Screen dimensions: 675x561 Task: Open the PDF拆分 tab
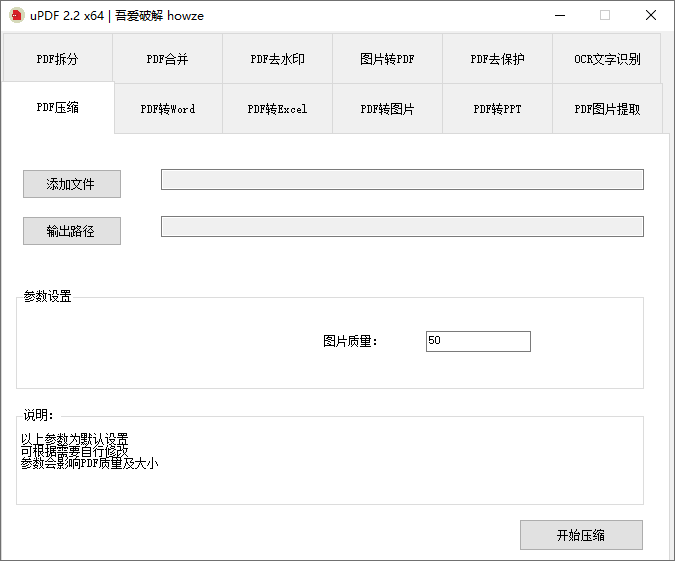[57, 59]
